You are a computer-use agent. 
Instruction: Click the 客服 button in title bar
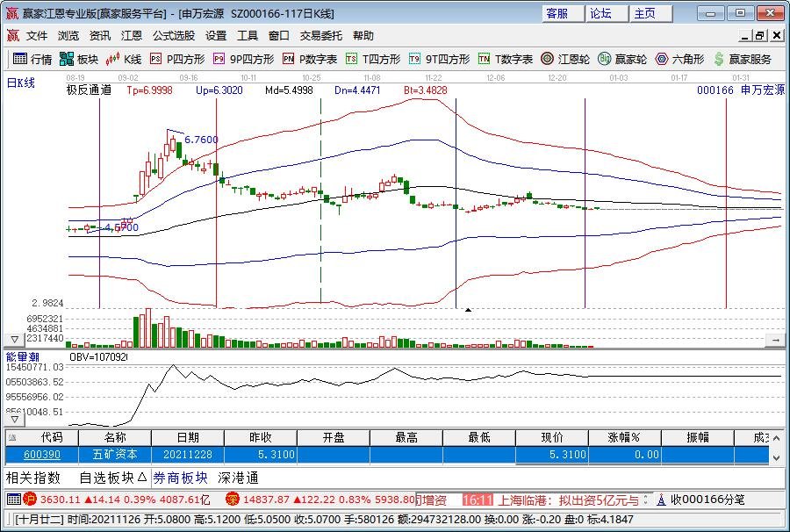564,13
